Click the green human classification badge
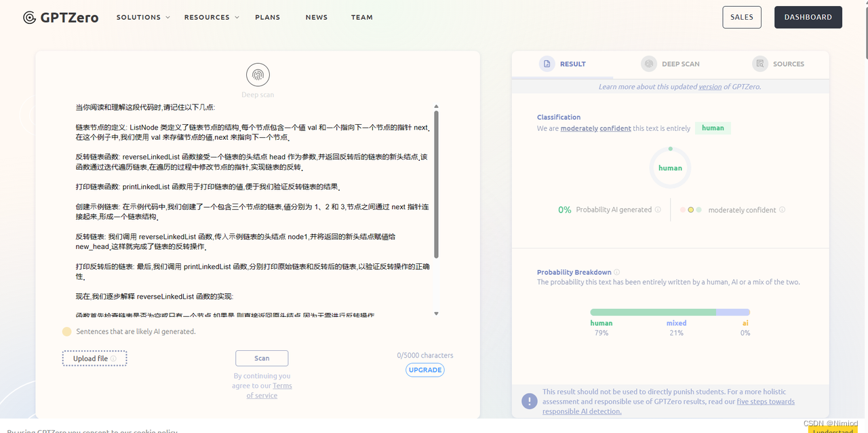The image size is (868, 433). 713,128
